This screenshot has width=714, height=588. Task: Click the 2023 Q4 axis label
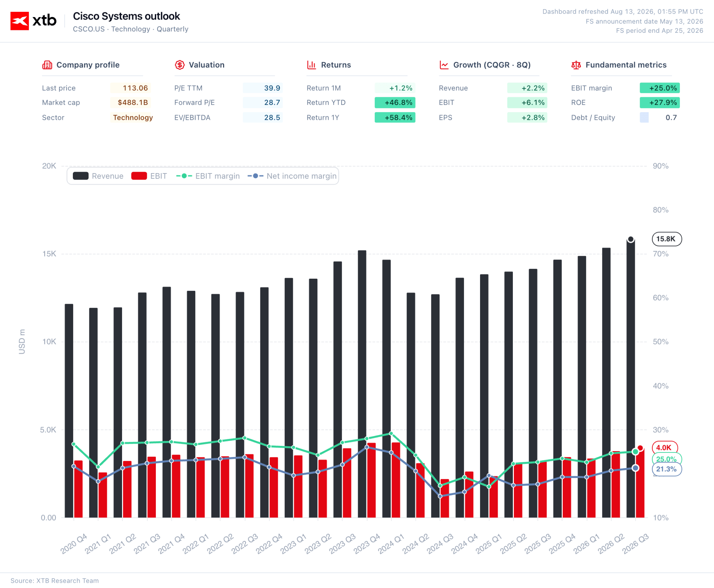[367, 543]
